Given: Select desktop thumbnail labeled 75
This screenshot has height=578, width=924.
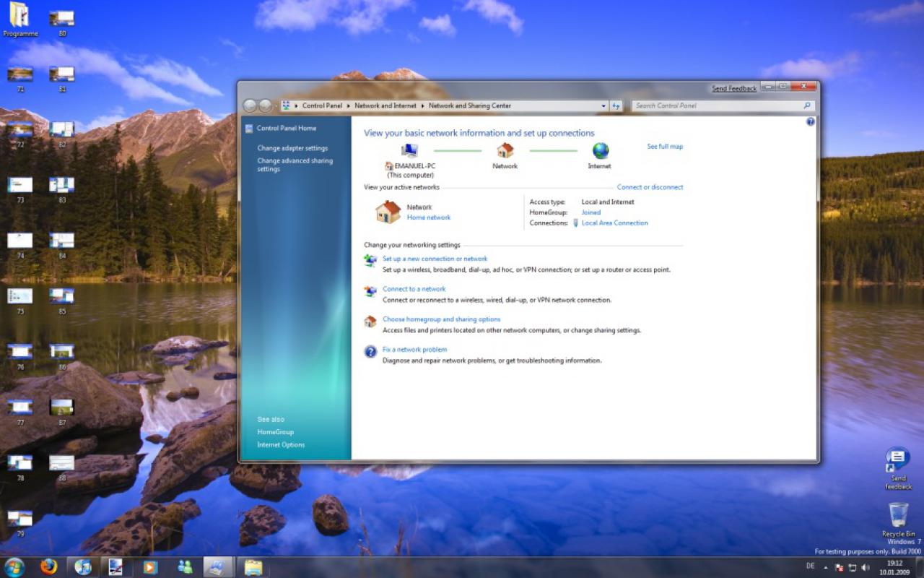Looking at the screenshot, I should pyautogui.click(x=20, y=301).
